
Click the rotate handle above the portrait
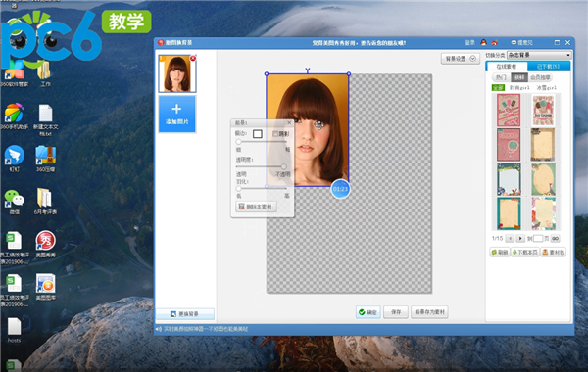[308, 70]
